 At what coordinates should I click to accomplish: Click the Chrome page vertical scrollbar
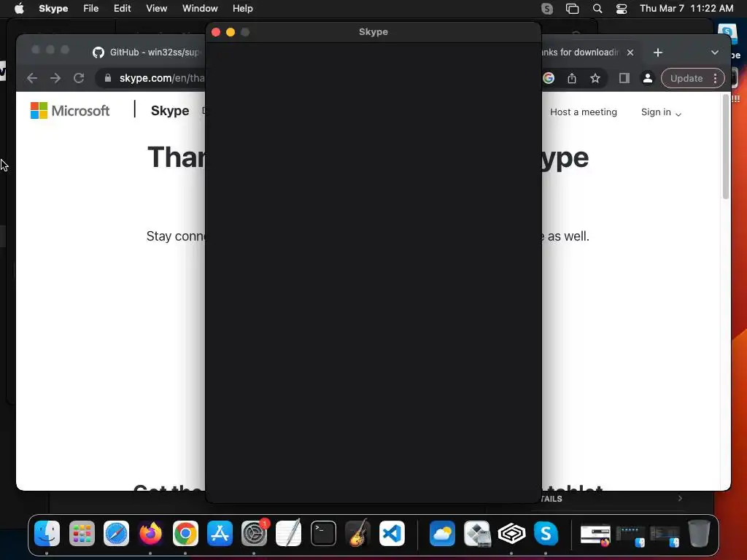[x=726, y=147]
